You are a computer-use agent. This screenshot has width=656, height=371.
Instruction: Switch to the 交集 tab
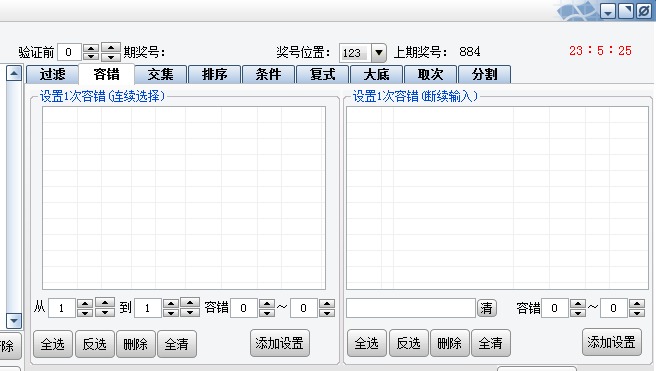(x=161, y=74)
